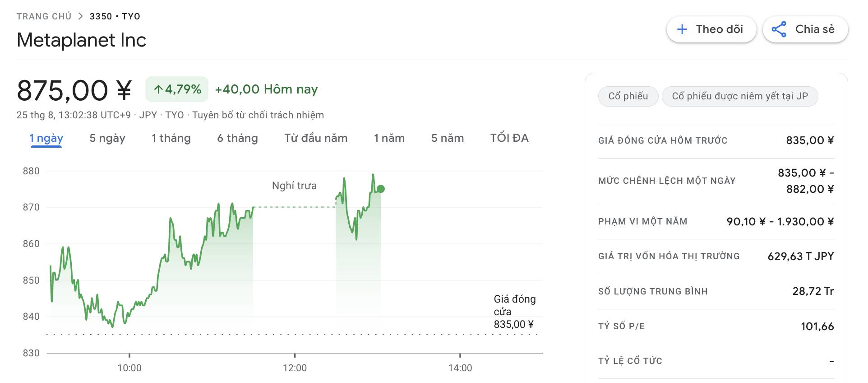Click the 880 price axis label
Viewport: 868px width, 383px height.
pos(31,171)
